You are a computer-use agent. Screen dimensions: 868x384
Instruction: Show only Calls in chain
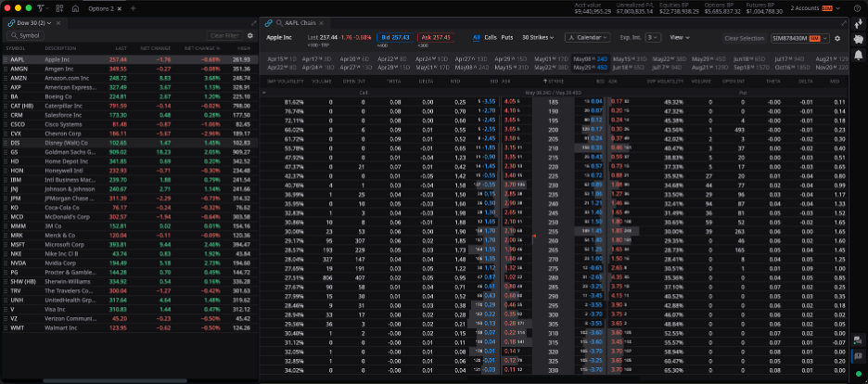(x=491, y=38)
